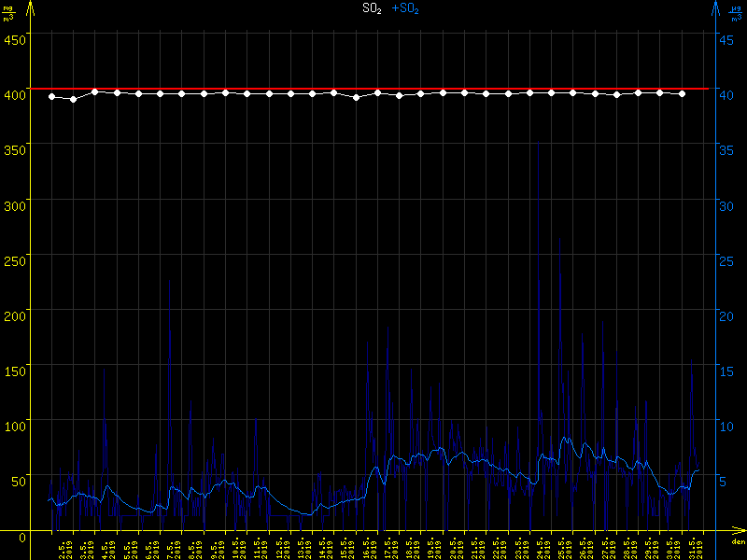
Task: Click the blue +SO2 legend label
Action: click(405, 8)
